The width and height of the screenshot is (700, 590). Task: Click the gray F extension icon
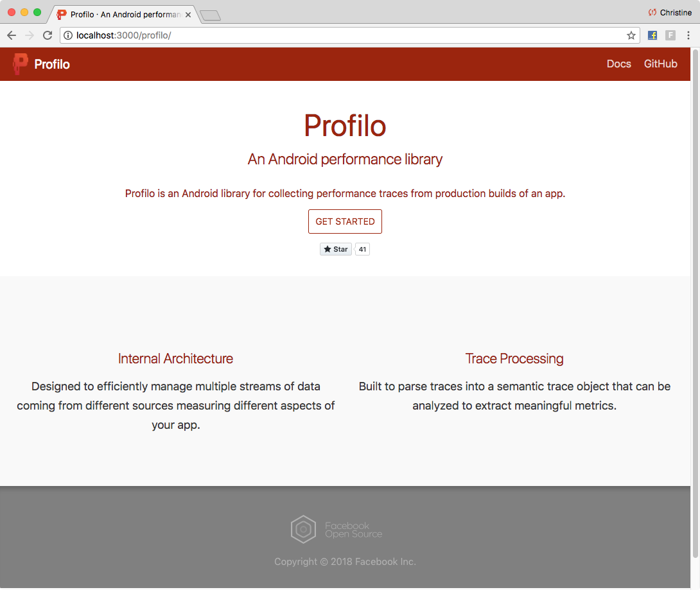(x=670, y=35)
